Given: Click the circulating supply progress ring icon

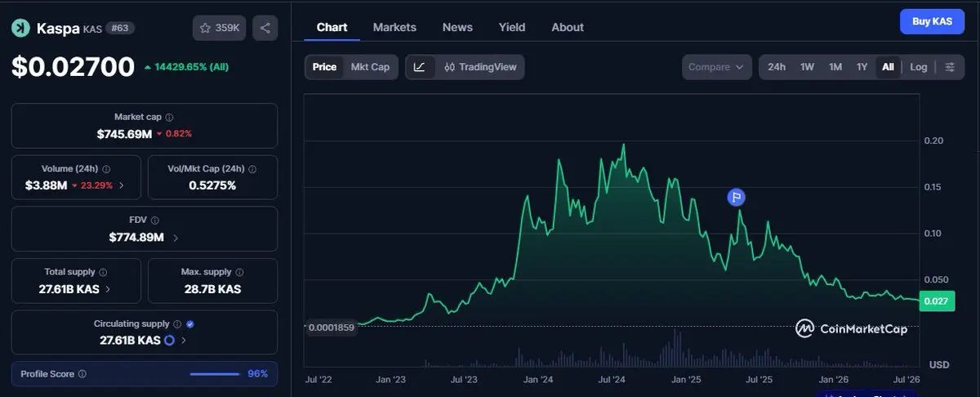Looking at the screenshot, I should pos(169,340).
